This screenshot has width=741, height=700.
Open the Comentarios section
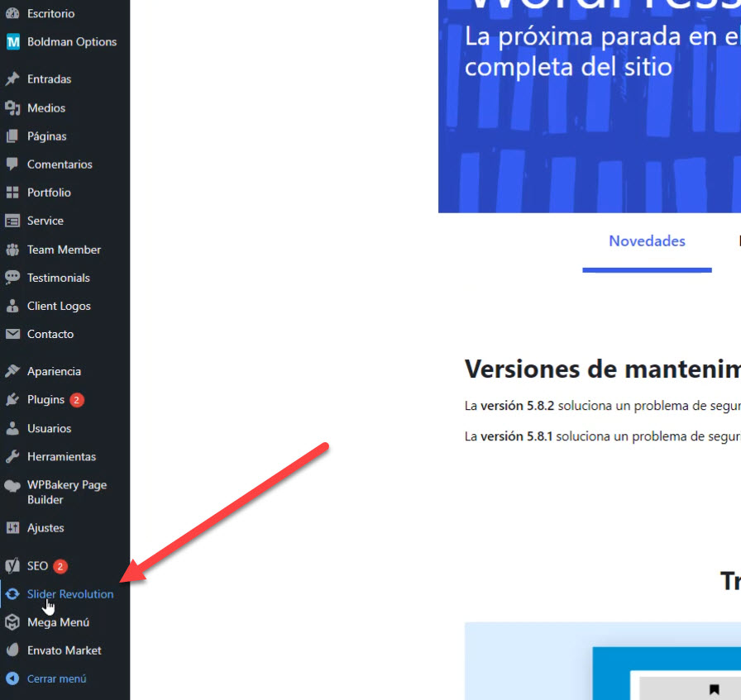[60, 164]
